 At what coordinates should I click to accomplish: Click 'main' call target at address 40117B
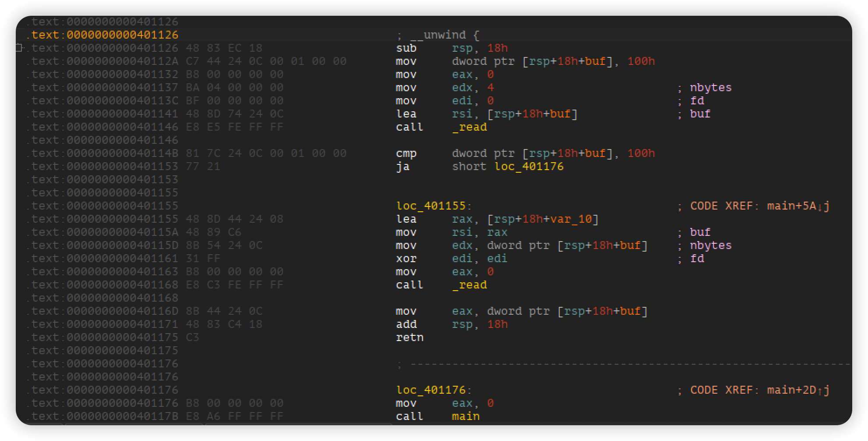pyautogui.click(x=466, y=416)
